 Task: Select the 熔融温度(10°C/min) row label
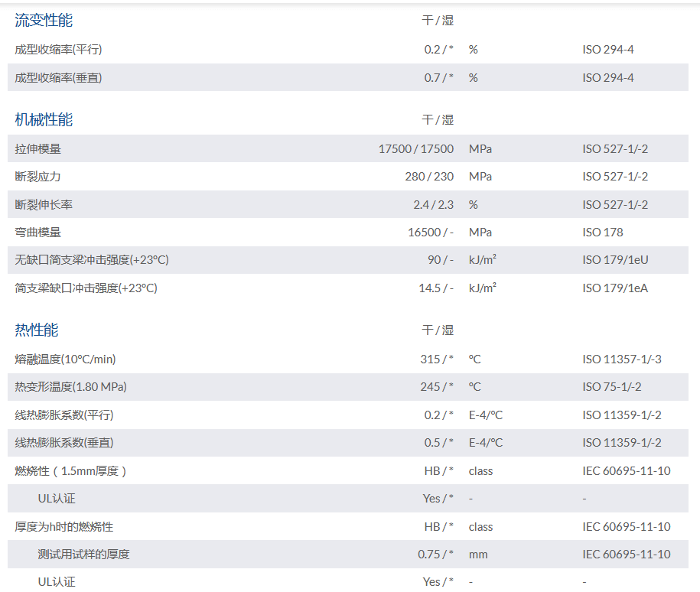coord(65,359)
